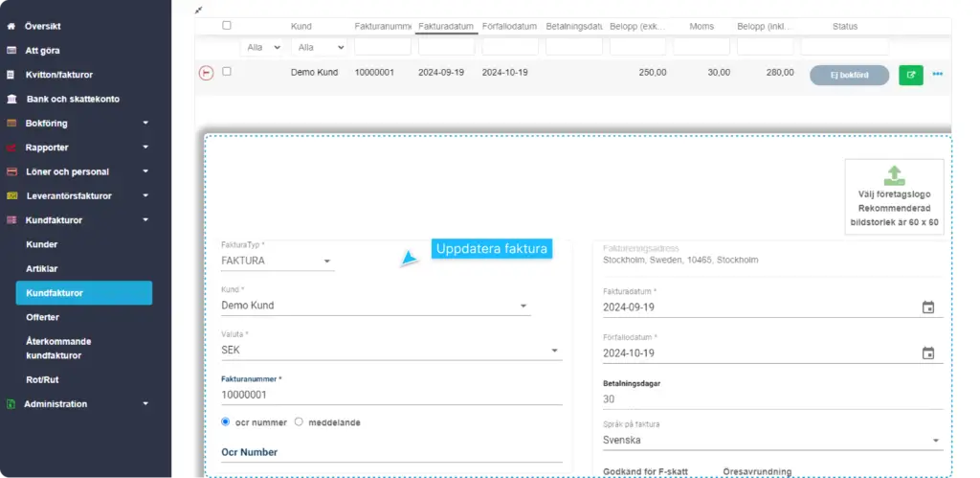Collapse the Kundfakturor menu arrow
The image size is (980, 478).
(x=145, y=220)
